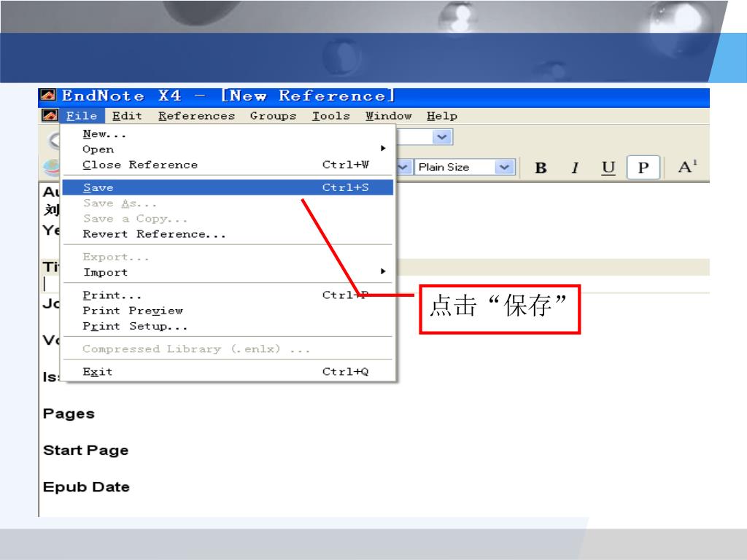
Task: Click the Epub Date field label
Action: [86, 486]
